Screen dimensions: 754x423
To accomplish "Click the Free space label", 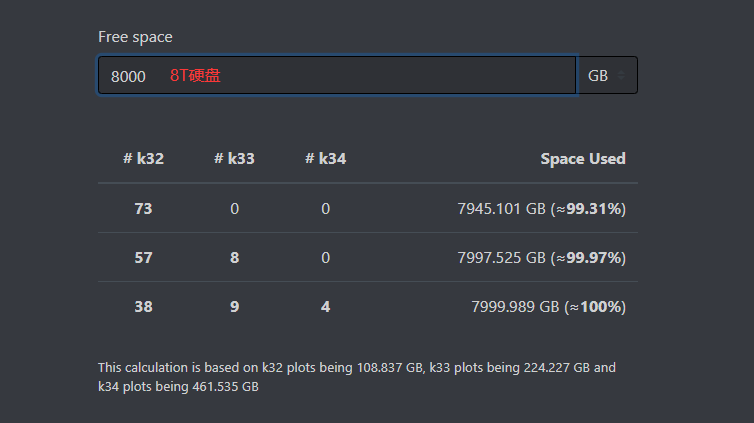I will click(x=135, y=37).
